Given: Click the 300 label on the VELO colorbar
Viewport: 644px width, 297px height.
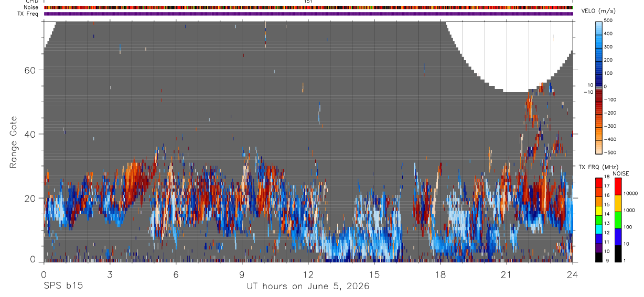Looking at the screenshot, I should 608,47.
